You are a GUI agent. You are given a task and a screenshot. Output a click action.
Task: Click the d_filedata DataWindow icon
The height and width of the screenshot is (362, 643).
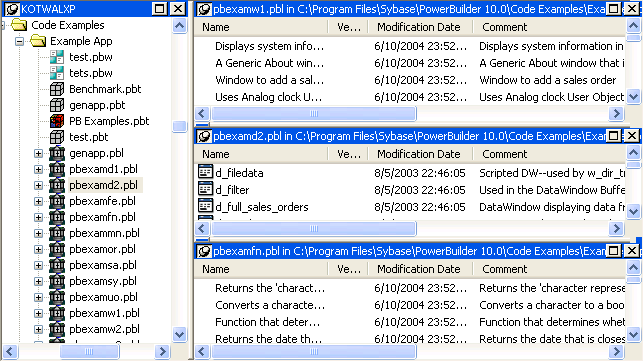(205, 171)
